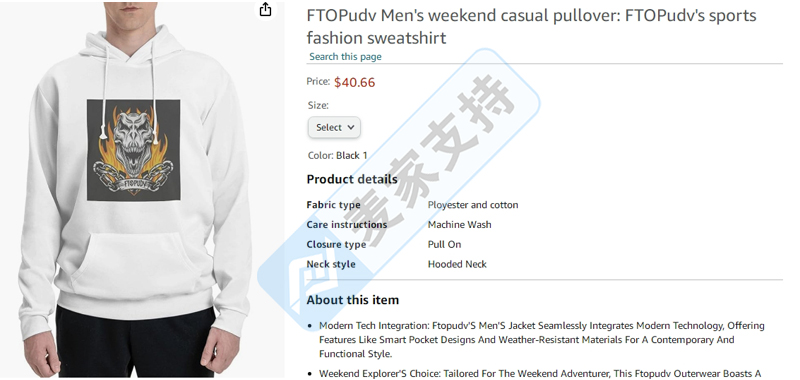Click the Search this page link
The image size is (800, 380).
(345, 57)
